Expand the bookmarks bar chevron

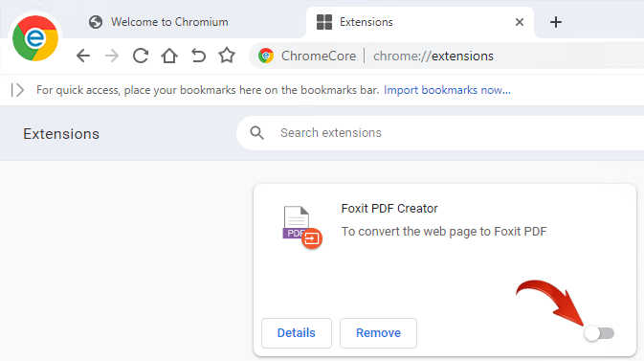(17, 90)
